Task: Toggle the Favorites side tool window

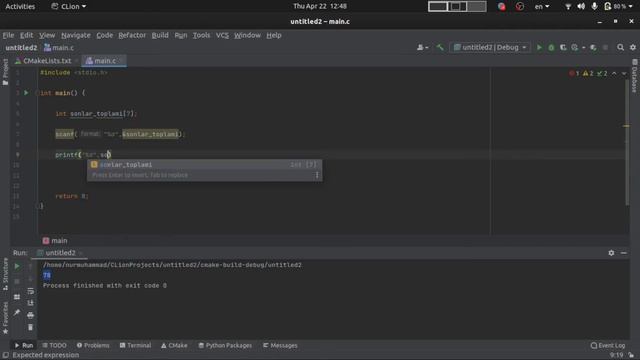Action: pos(5,318)
